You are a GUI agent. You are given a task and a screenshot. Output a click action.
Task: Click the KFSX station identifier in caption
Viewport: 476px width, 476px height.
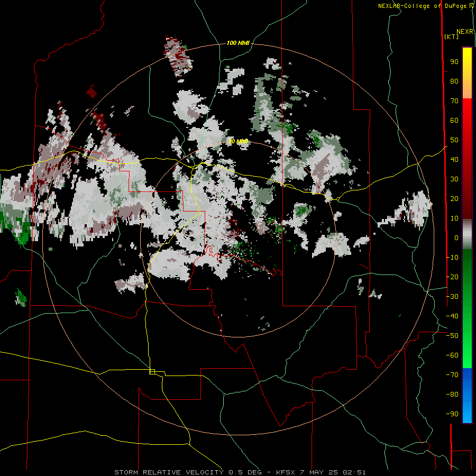pos(286,472)
